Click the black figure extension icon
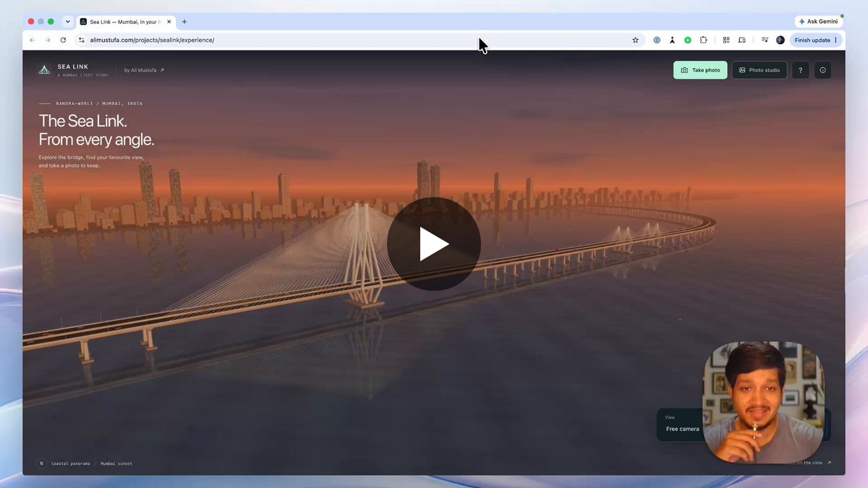The width and height of the screenshot is (868, 488). pyautogui.click(x=672, y=40)
